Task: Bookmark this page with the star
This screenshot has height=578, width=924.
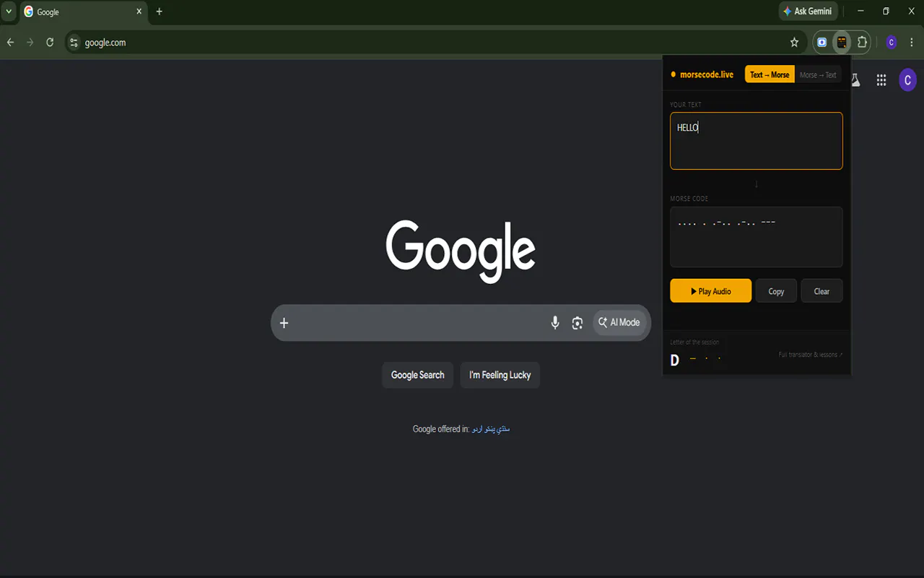Action: click(x=794, y=43)
